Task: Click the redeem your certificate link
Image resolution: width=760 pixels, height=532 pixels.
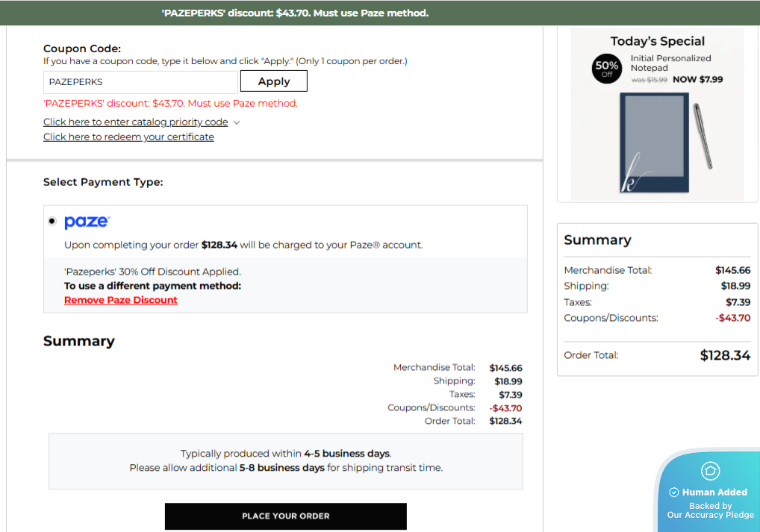Action: 128,137
